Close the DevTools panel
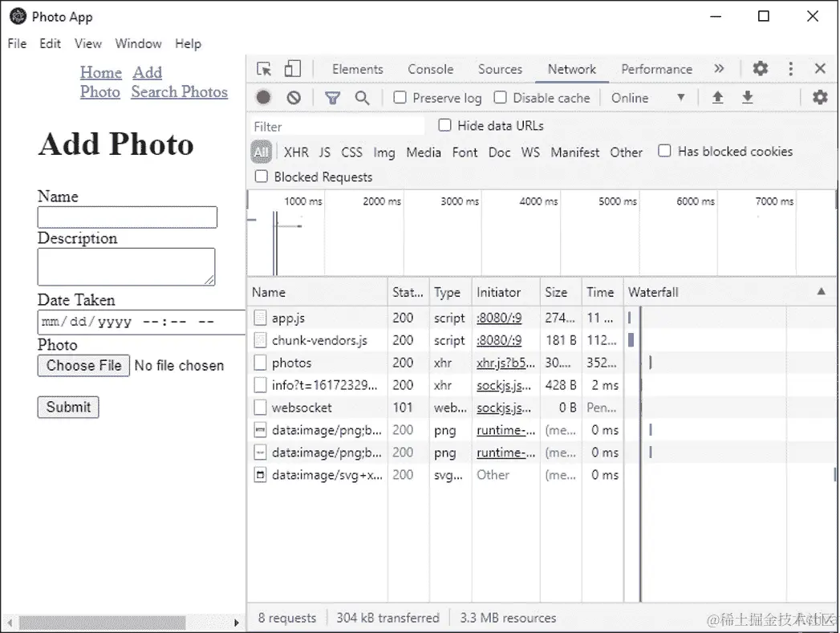The width and height of the screenshot is (840, 633). click(x=820, y=68)
